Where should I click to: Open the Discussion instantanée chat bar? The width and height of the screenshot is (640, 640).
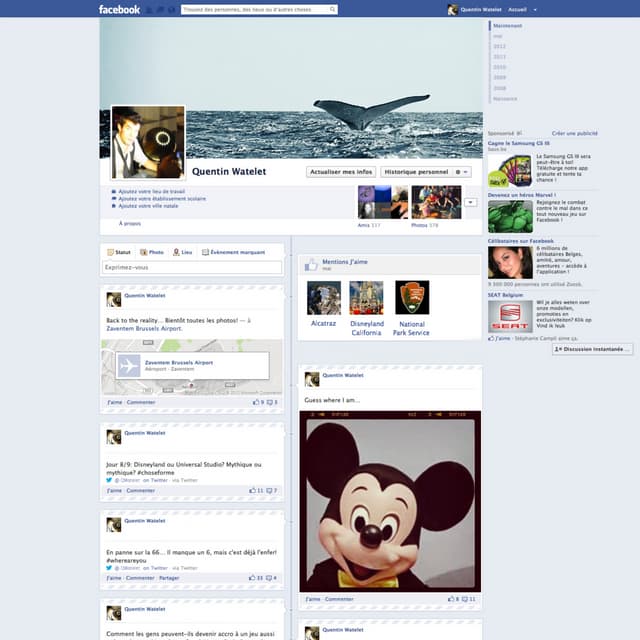(x=591, y=349)
